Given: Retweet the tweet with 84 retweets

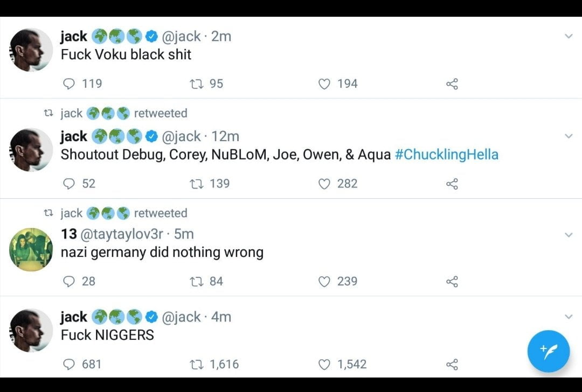Looking at the screenshot, I should coord(196,282).
